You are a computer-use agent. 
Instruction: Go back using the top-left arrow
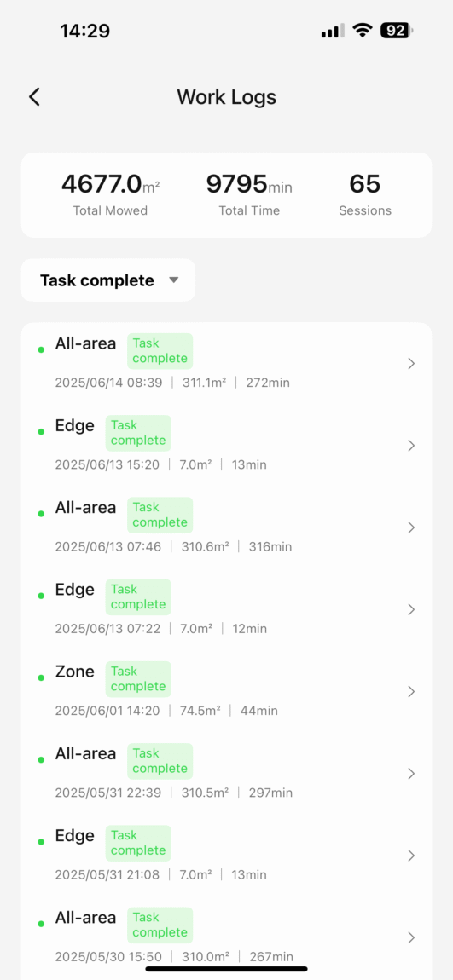click(34, 97)
